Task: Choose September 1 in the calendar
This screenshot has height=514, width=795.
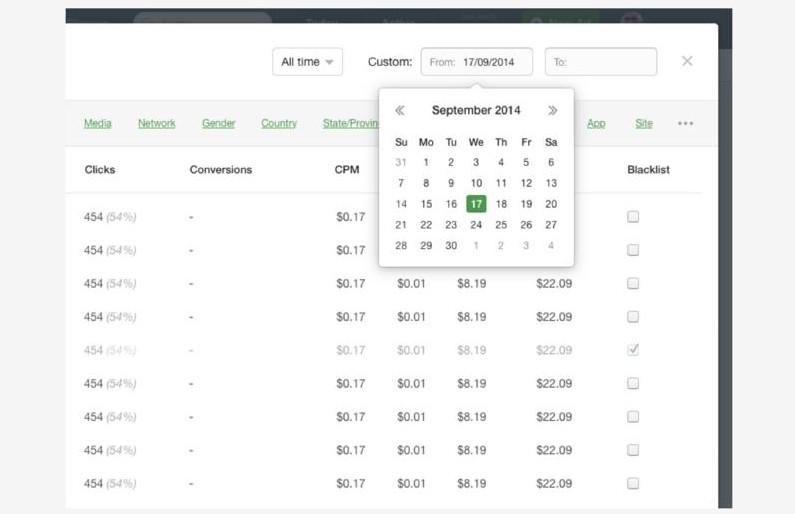Action: (x=426, y=162)
